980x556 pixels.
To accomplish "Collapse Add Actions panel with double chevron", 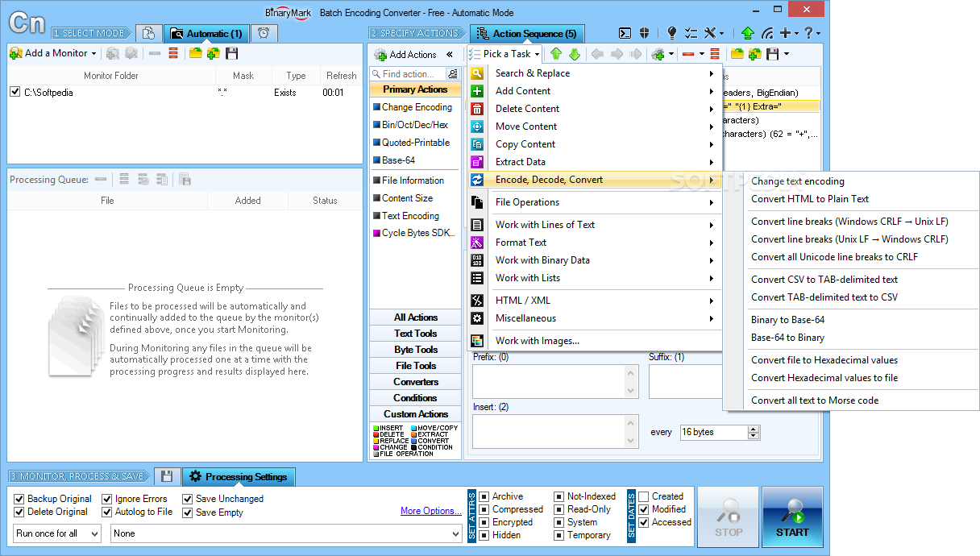I will click(450, 54).
